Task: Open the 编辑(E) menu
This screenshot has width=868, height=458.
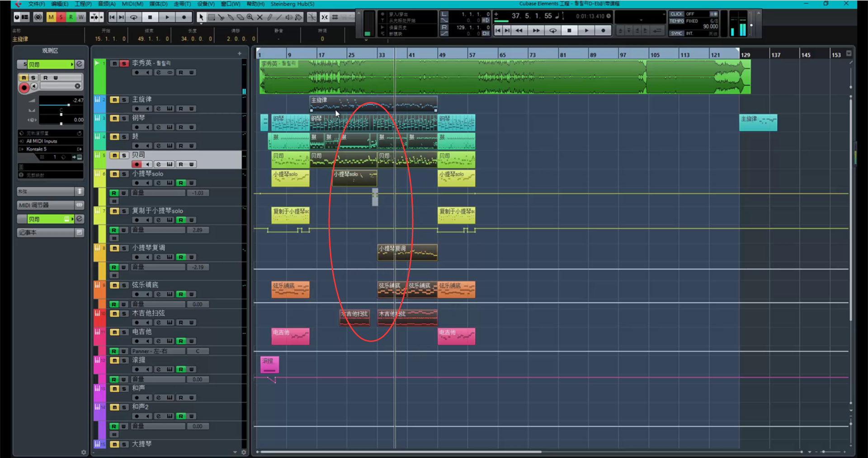Action: coord(60,4)
